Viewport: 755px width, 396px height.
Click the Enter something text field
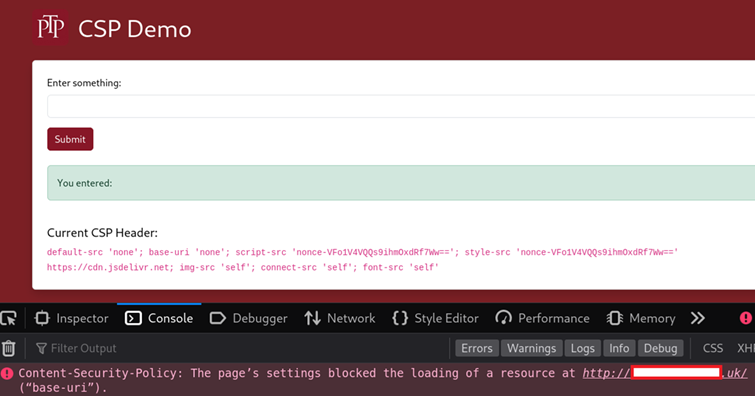[x=401, y=106]
